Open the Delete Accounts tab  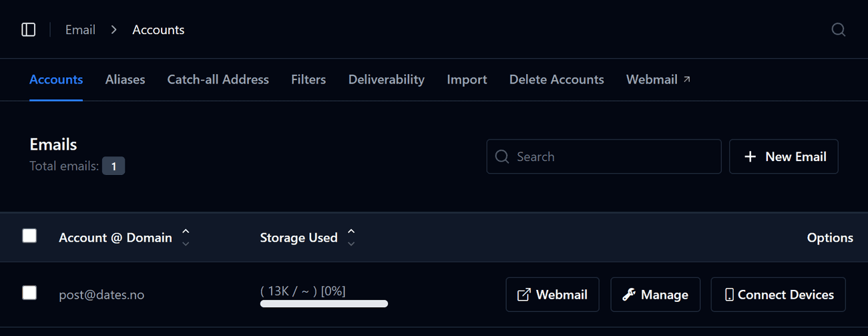point(556,79)
